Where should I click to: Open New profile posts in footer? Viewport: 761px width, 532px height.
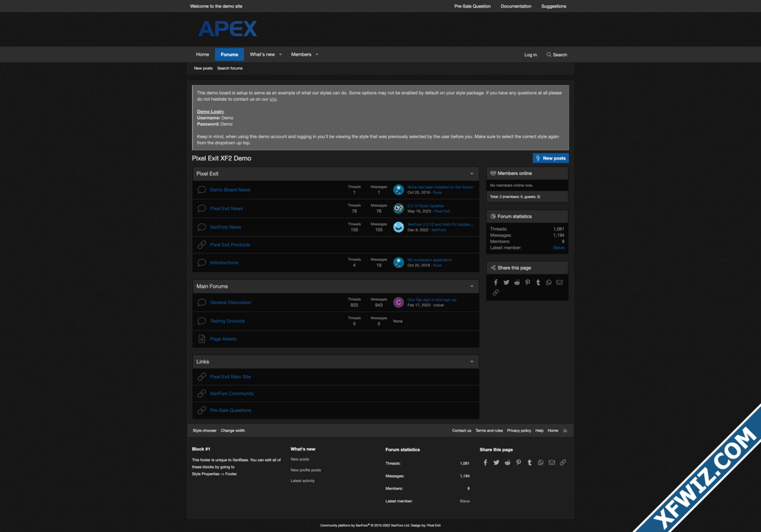[x=306, y=471]
